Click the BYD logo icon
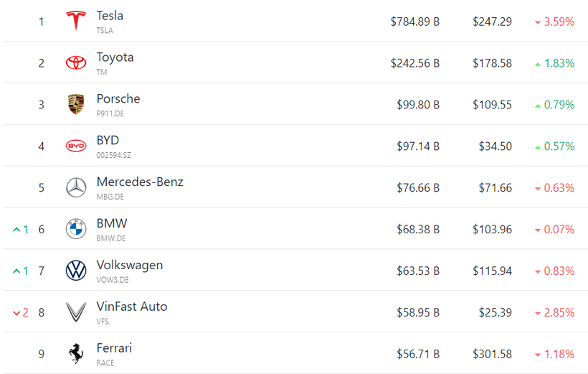 tap(76, 146)
